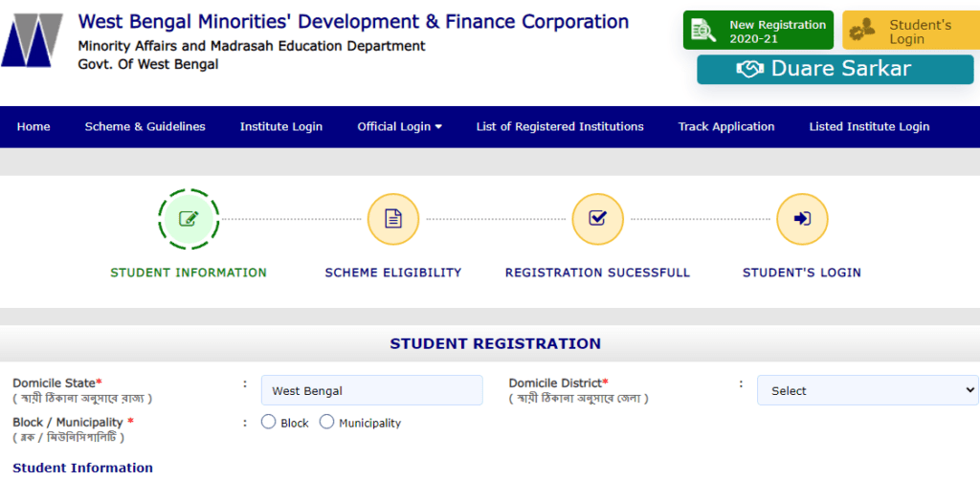The height and width of the screenshot is (481, 980).
Task: Click the Student Information edit step icon
Action: [x=189, y=219]
